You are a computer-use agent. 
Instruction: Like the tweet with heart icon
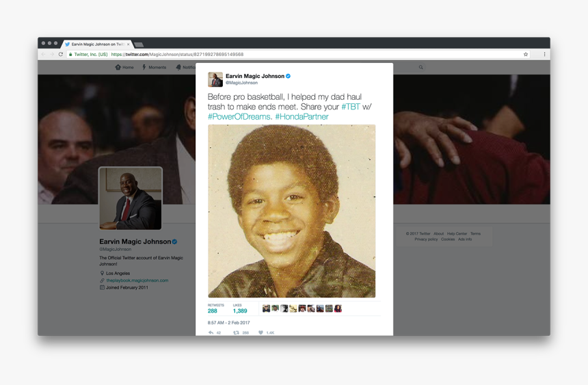tap(260, 332)
